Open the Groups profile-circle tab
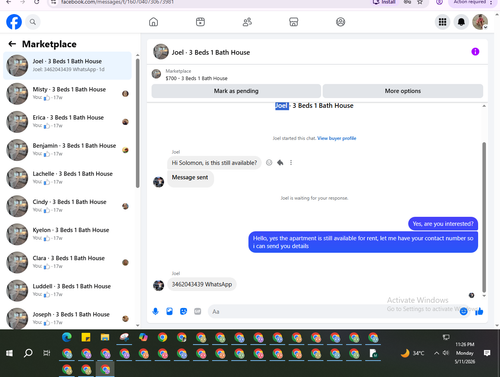Viewport: 500px width, 377px height. click(x=340, y=22)
